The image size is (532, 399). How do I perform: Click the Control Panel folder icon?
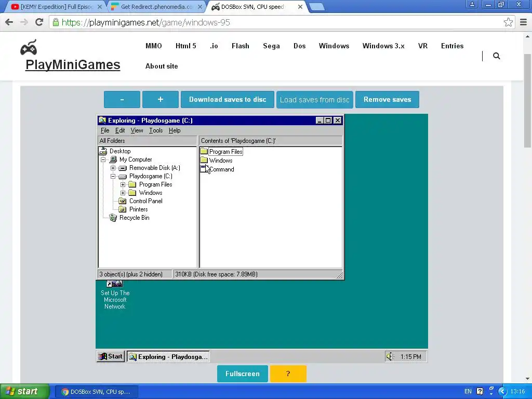pyautogui.click(x=123, y=201)
